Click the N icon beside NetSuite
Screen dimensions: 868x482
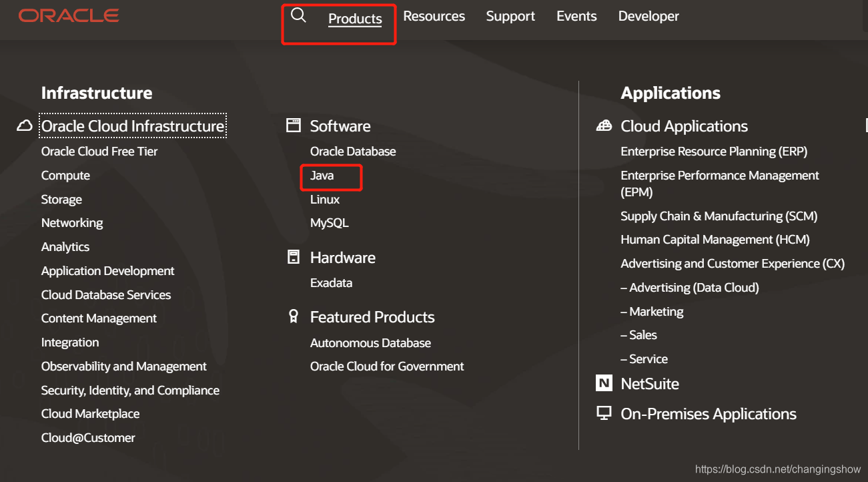(x=604, y=383)
